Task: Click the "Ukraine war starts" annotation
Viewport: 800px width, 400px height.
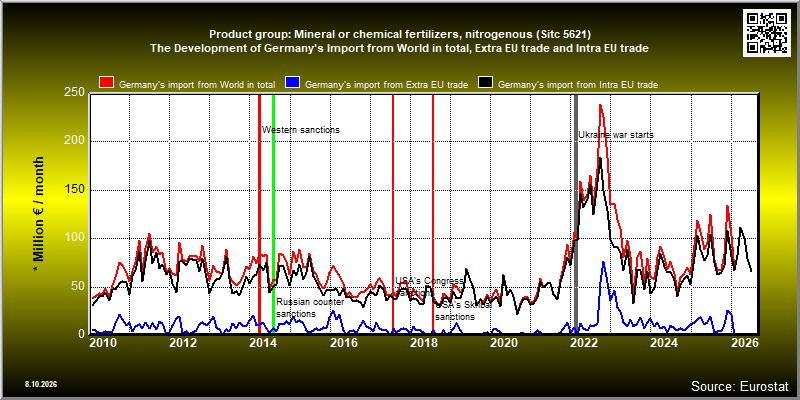Action: coord(616,135)
